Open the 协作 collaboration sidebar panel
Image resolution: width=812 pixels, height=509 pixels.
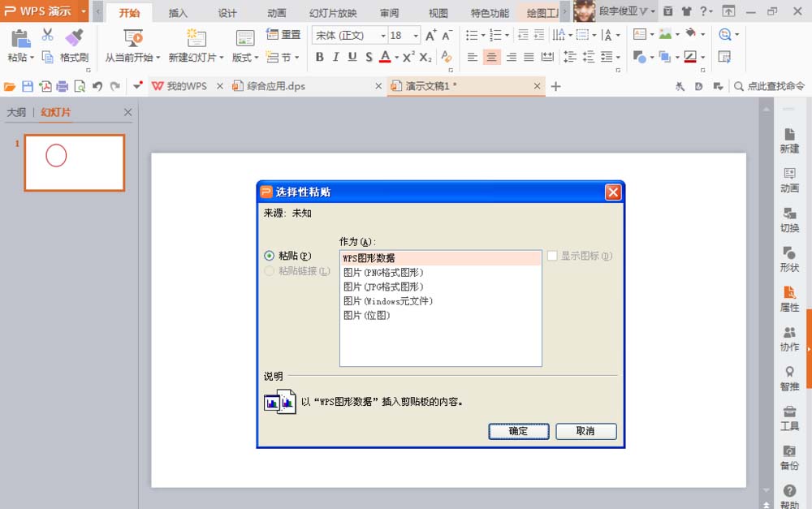(x=789, y=339)
